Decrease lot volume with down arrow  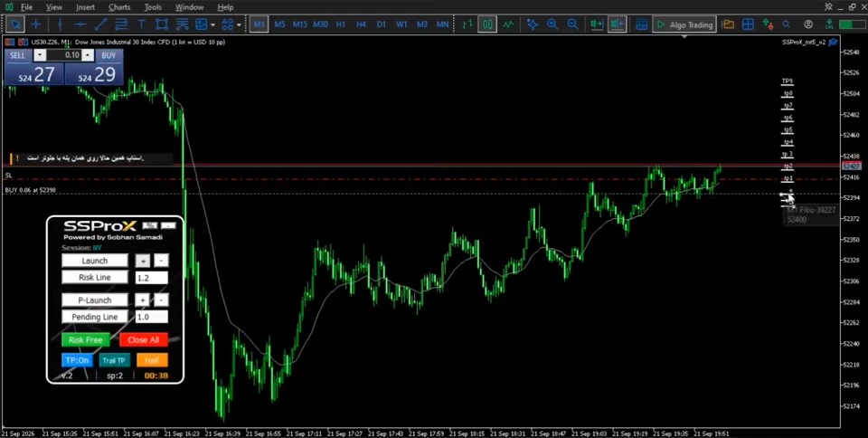point(39,55)
